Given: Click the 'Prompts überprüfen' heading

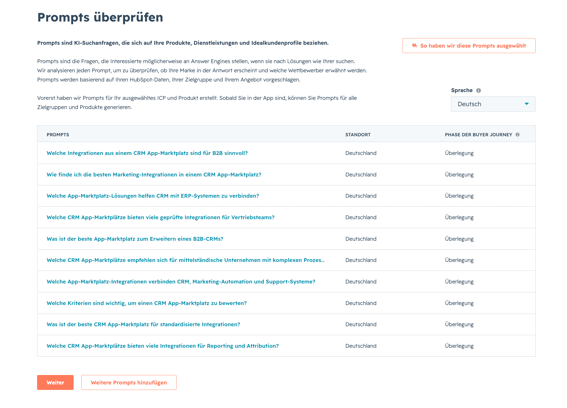Looking at the screenshot, I should click(100, 17).
